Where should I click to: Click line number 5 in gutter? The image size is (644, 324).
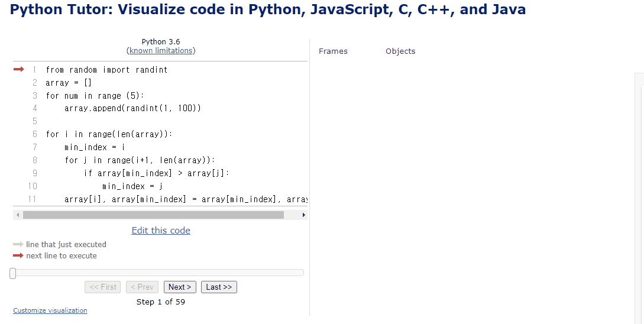click(x=35, y=121)
